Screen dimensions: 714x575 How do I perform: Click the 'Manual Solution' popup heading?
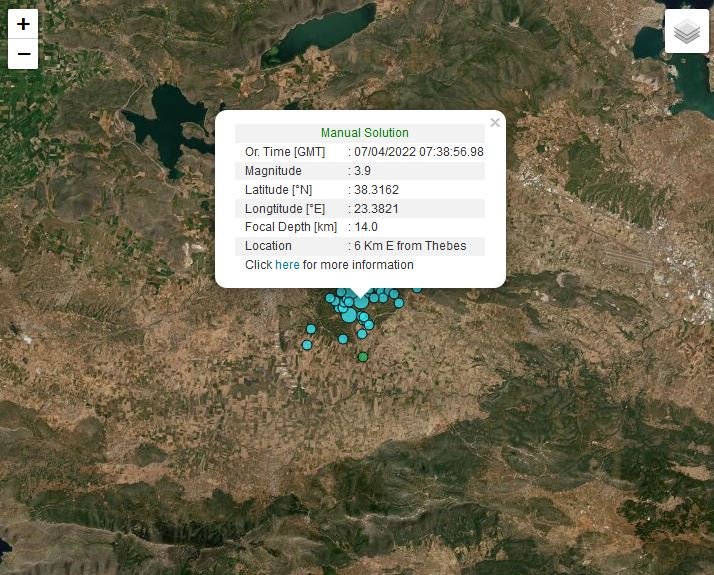(364, 133)
